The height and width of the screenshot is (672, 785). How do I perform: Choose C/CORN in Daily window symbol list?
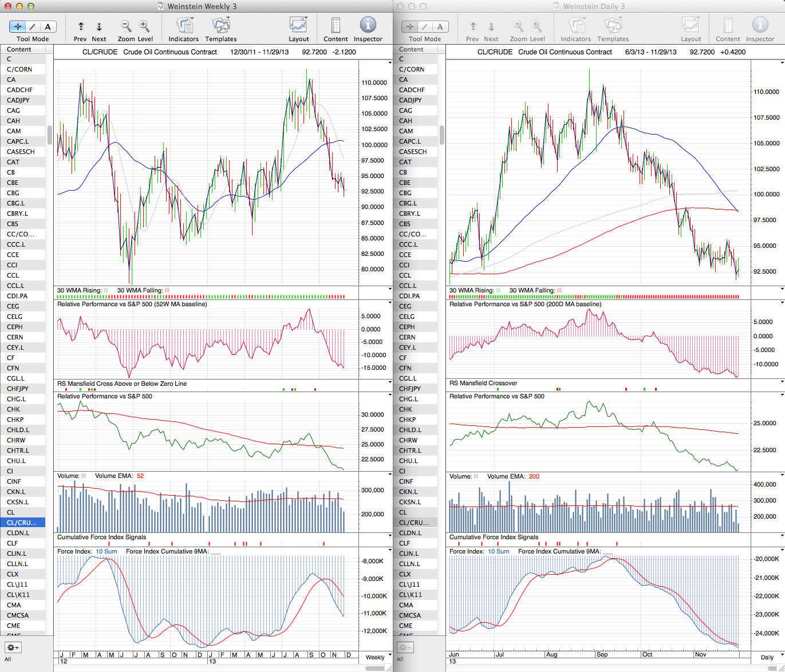[x=412, y=69]
